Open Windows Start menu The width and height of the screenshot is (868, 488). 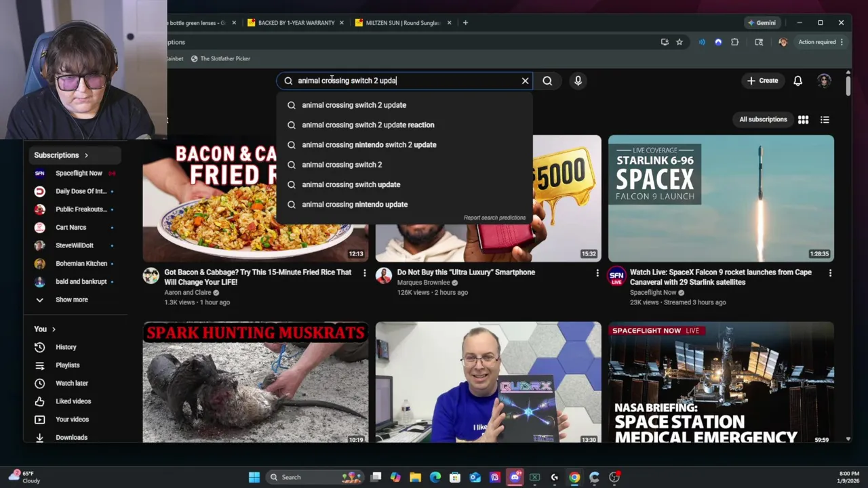coord(254,477)
